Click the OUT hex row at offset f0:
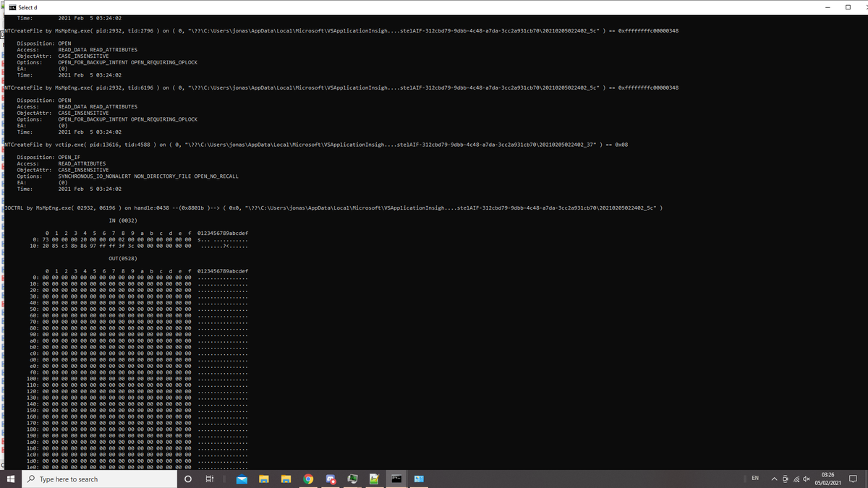868x488 pixels. pyautogui.click(x=140, y=372)
